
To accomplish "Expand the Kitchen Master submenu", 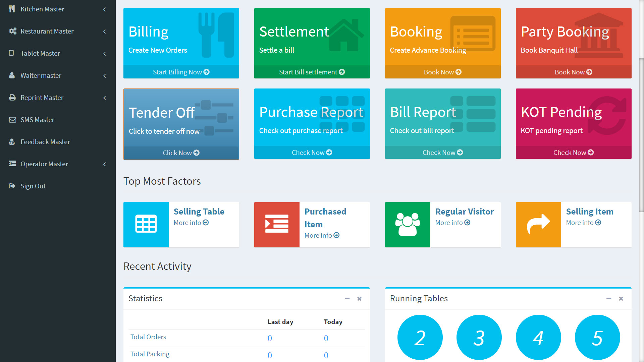I will pyautogui.click(x=104, y=9).
